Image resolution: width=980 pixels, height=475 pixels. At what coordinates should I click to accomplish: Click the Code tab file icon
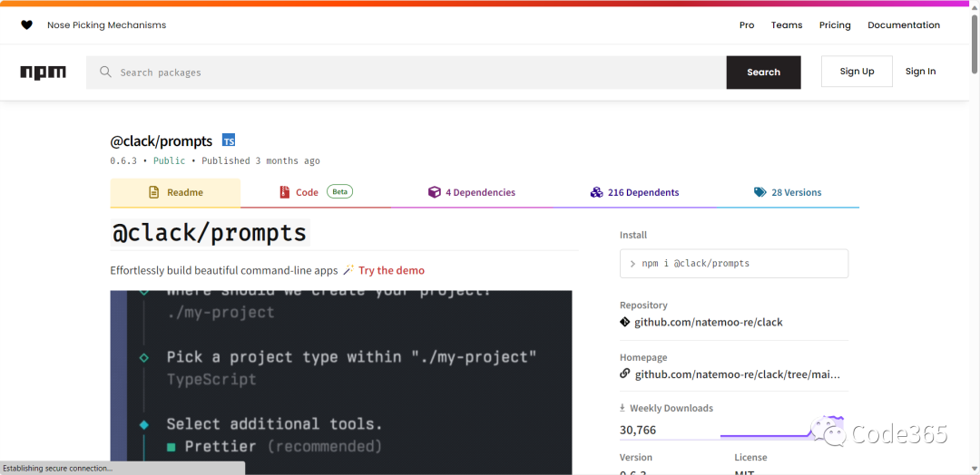pyautogui.click(x=285, y=192)
